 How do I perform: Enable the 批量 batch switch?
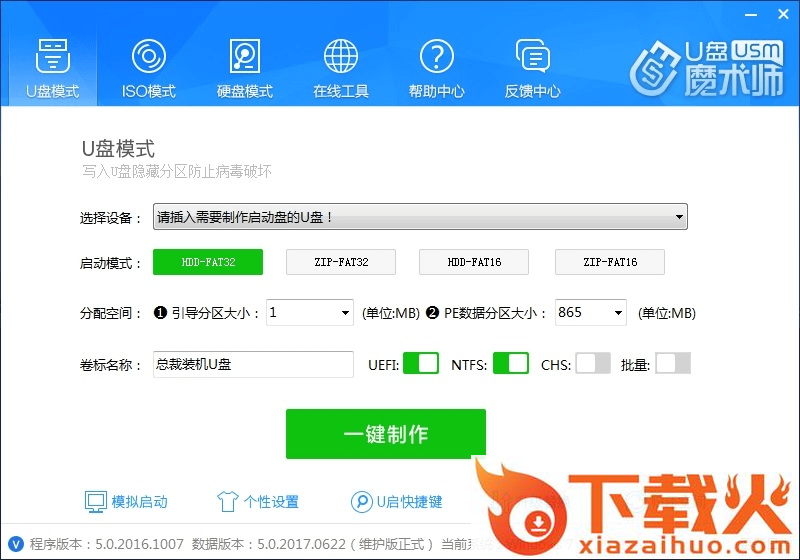(x=673, y=364)
